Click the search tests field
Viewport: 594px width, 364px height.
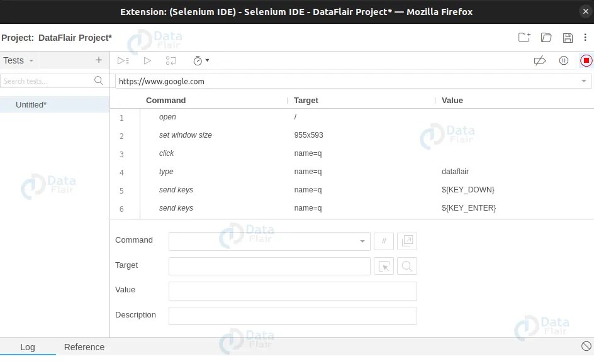click(x=47, y=81)
